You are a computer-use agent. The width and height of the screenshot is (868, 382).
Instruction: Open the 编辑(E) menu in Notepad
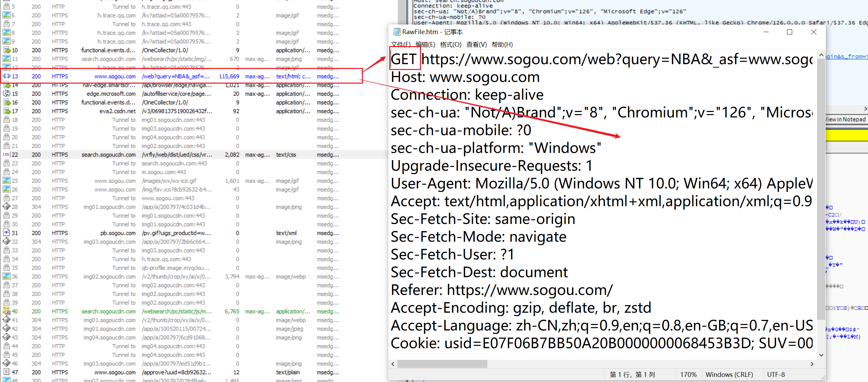click(x=425, y=44)
